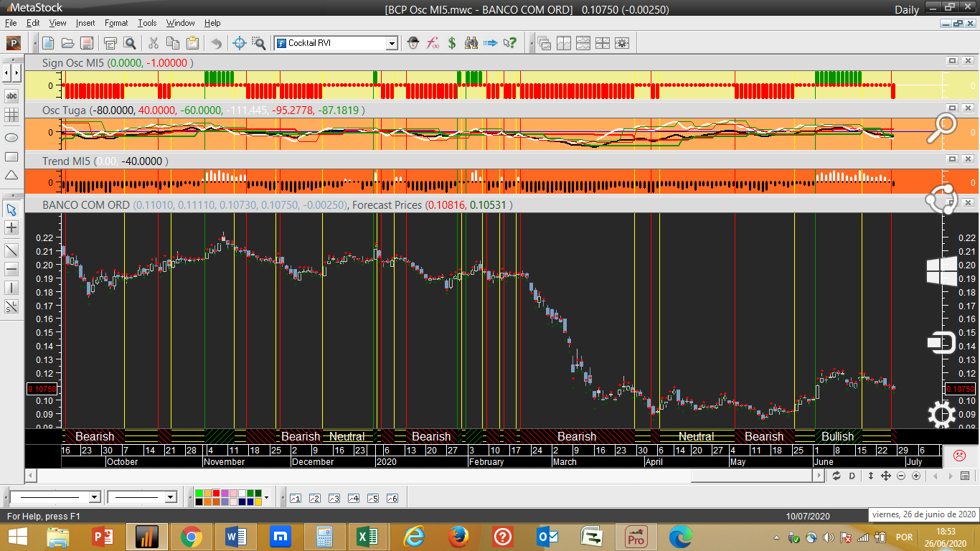980x551 pixels.
Task: Open the first line style dropdown
Action: pyautogui.click(x=94, y=497)
